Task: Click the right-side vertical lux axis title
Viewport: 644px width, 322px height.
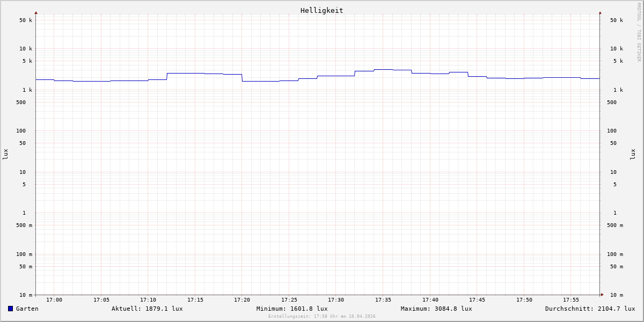Action: click(x=633, y=154)
